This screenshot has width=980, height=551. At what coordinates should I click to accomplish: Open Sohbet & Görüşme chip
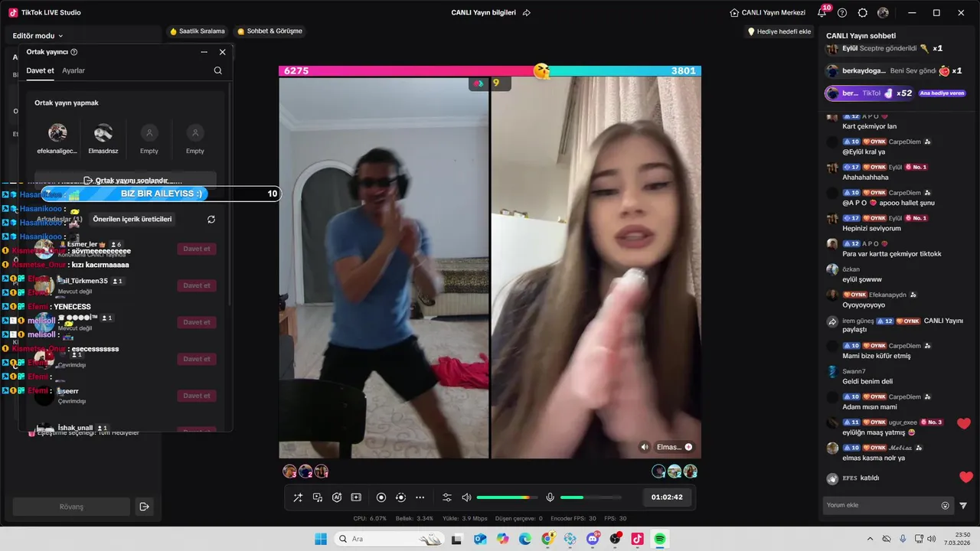click(269, 31)
